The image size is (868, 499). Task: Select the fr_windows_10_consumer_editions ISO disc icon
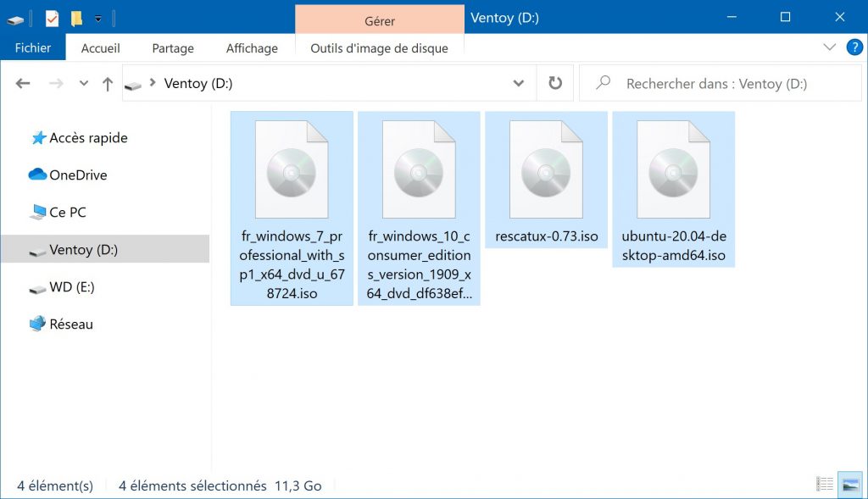419,169
